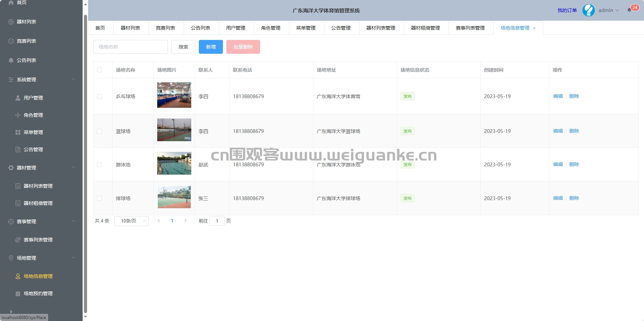Click the 场地名称 search input field
The width and height of the screenshot is (644, 321).
click(x=130, y=47)
